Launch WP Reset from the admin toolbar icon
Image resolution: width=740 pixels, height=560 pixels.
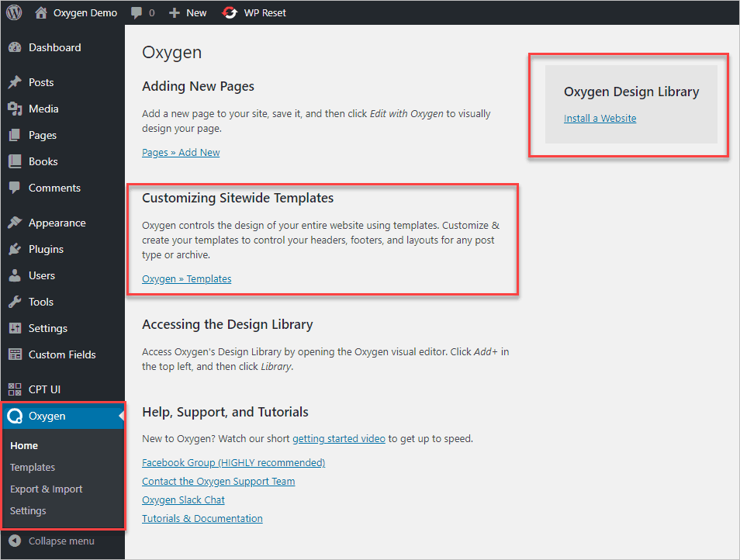tap(229, 12)
